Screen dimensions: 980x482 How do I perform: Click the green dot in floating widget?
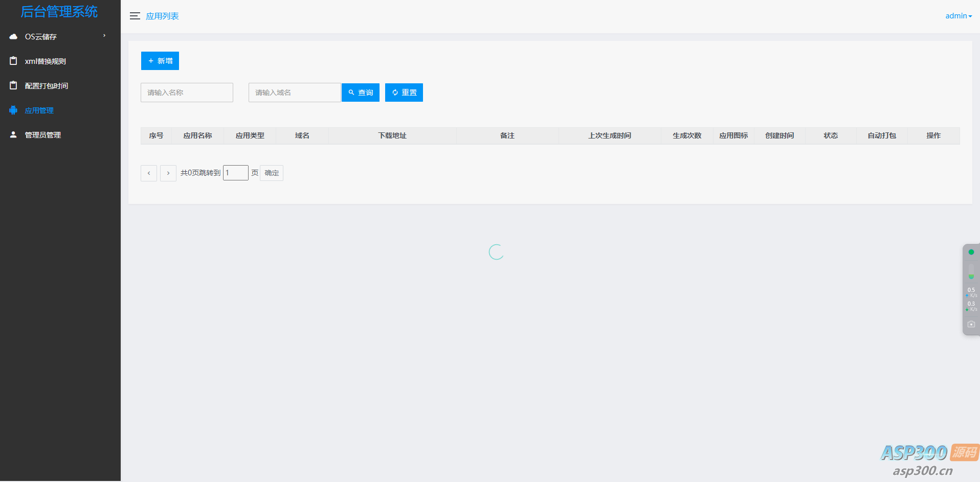971,252
